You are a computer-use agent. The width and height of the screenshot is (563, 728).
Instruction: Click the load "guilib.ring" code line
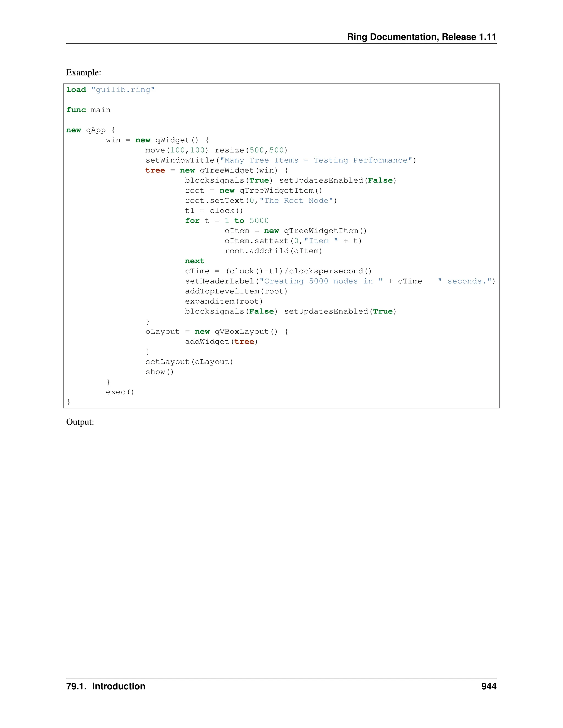(111, 90)
